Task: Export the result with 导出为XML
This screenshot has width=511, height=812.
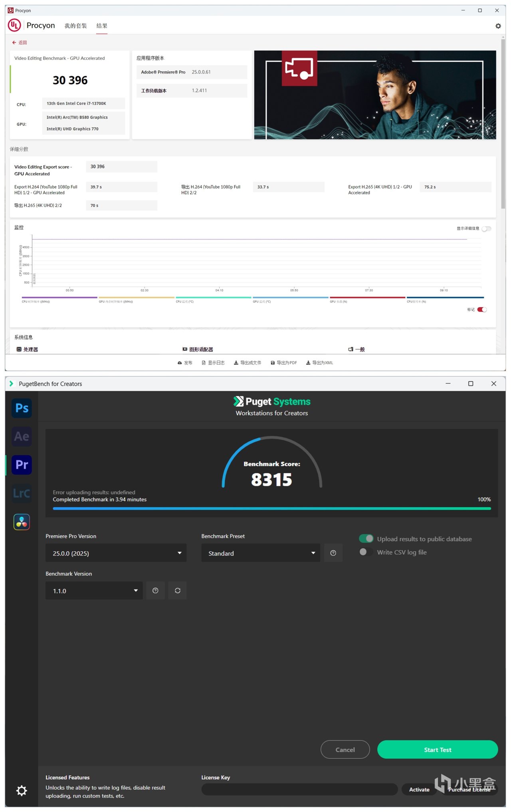Action: pos(319,363)
